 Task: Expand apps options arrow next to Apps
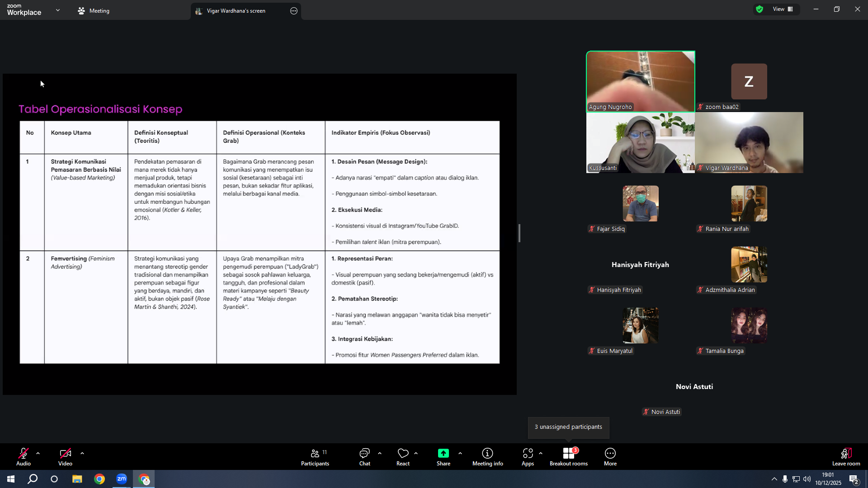point(541,453)
